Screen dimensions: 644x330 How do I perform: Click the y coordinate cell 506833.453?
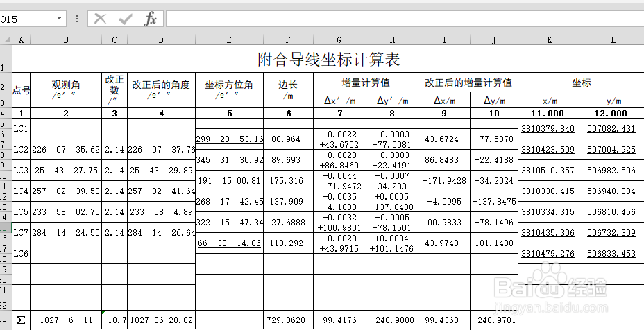point(613,253)
